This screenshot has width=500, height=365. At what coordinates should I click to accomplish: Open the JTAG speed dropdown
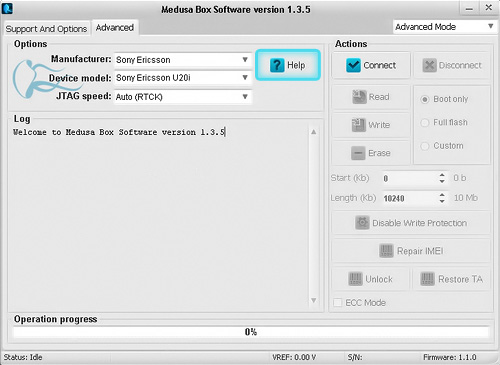pos(183,97)
